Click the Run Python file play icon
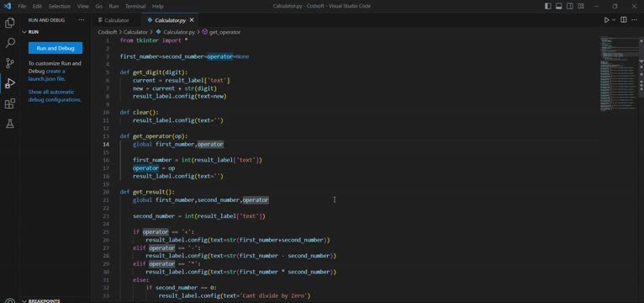The image size is (644, 303). (x=607, y=19)
